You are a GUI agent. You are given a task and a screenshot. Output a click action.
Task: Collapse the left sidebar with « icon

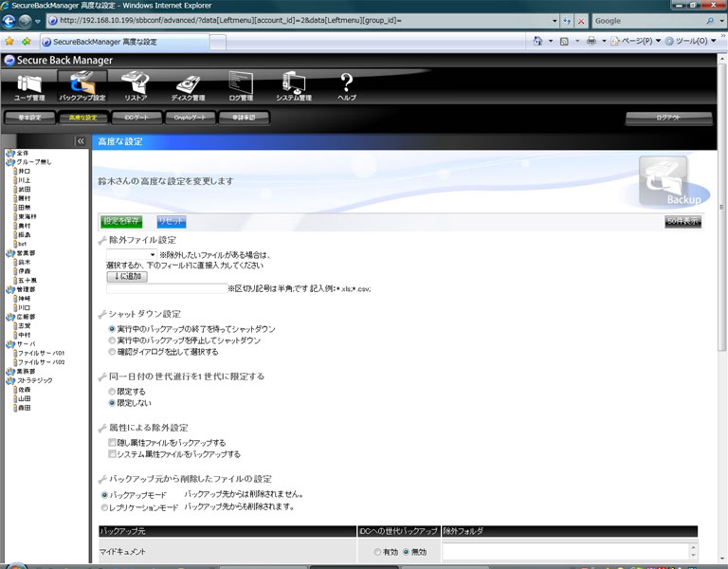click(81, 141)
